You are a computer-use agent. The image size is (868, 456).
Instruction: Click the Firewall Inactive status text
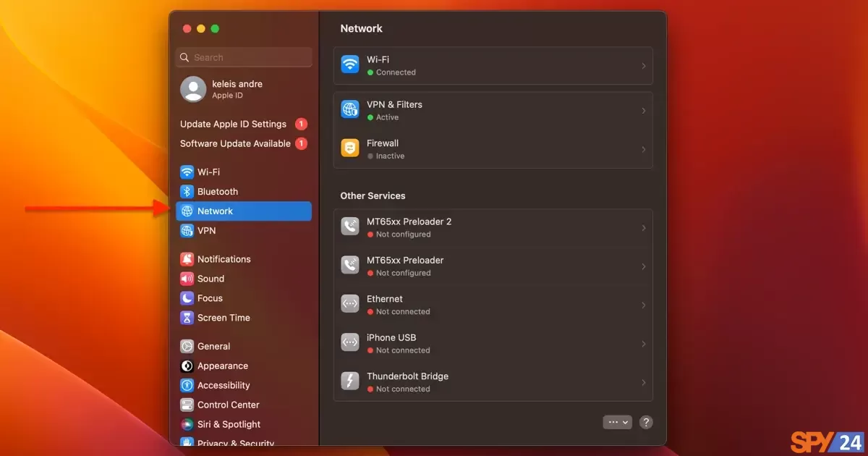tap(390, 156)
